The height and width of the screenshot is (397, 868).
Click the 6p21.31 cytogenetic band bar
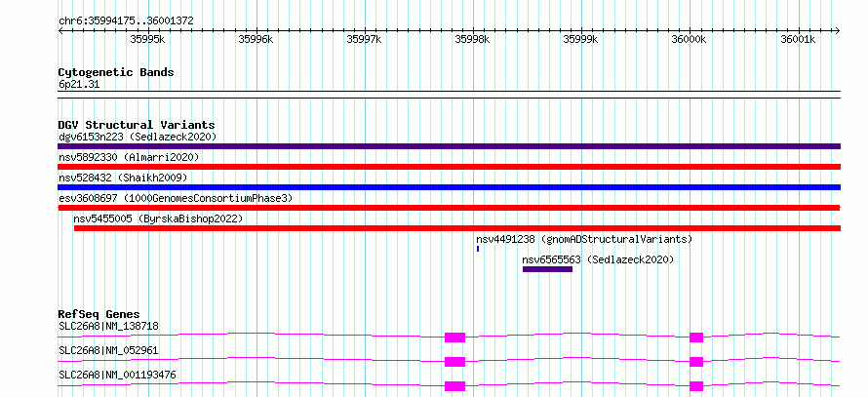click(x=449, y=95)
